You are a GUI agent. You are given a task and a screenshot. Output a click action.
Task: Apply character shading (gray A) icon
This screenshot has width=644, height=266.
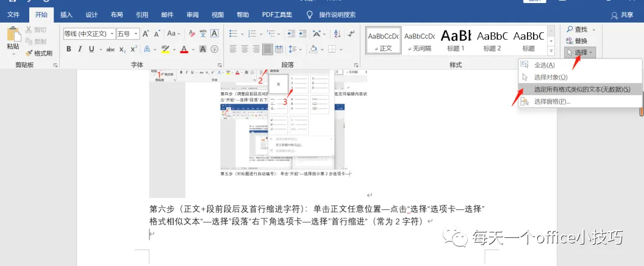point(203,49)
